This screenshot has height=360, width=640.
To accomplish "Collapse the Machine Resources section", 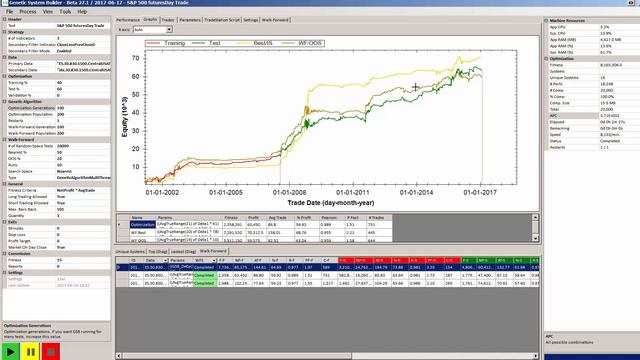I will tap(546, 20).
